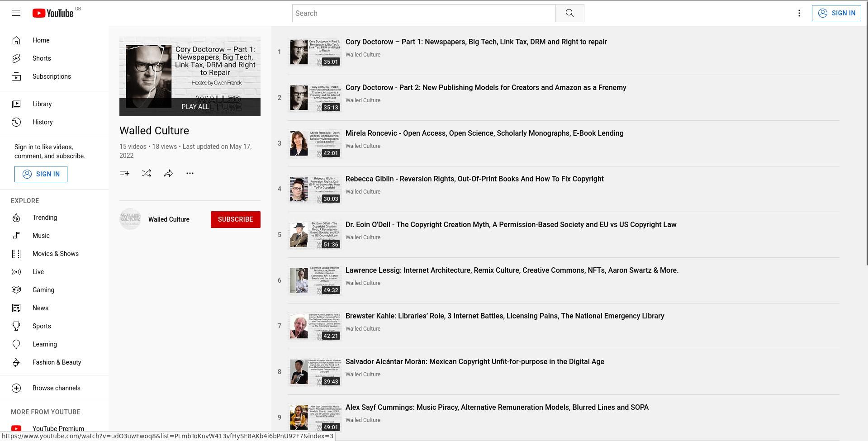Click Brewster Kahle video thumbnail
Screen dimensions: 868x441
pos(315,326)
